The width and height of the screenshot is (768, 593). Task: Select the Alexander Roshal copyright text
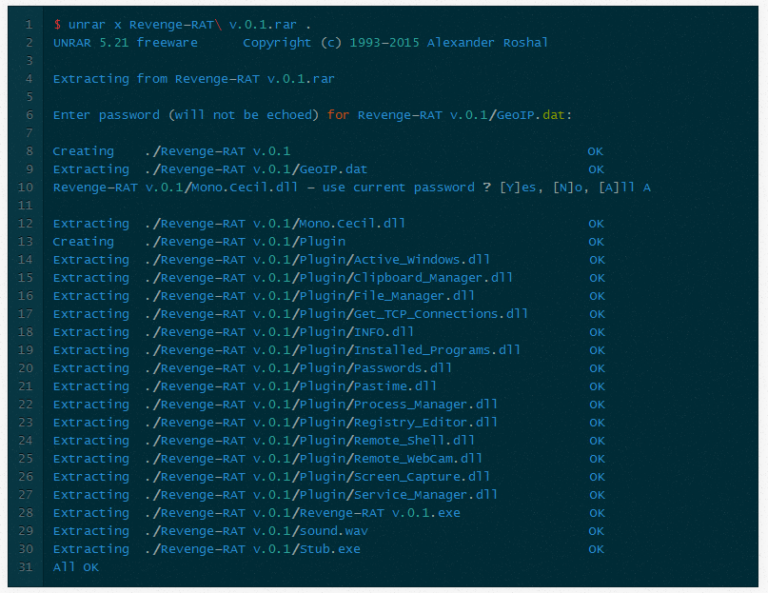coord(487,42)
